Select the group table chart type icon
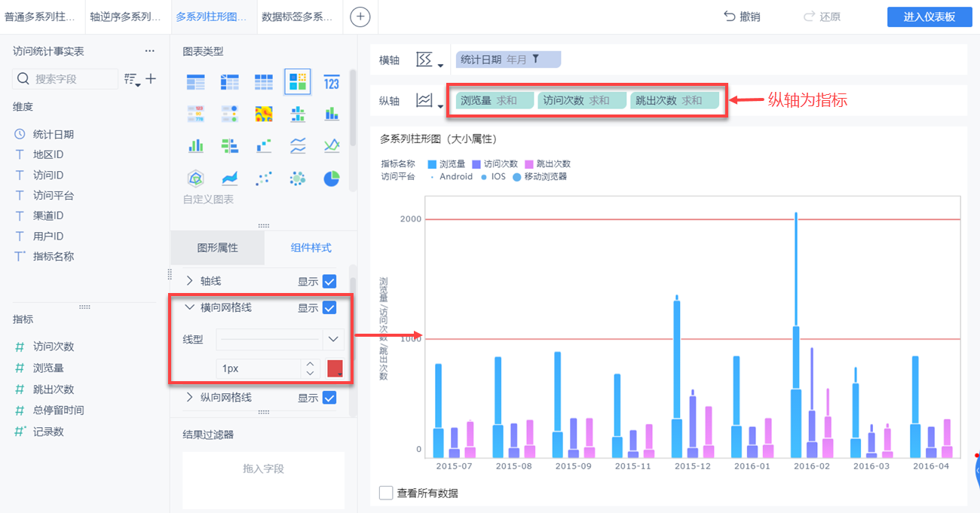The width and height of the screenshot is (980, 513). pyautogui.click(x=196, y=81)
